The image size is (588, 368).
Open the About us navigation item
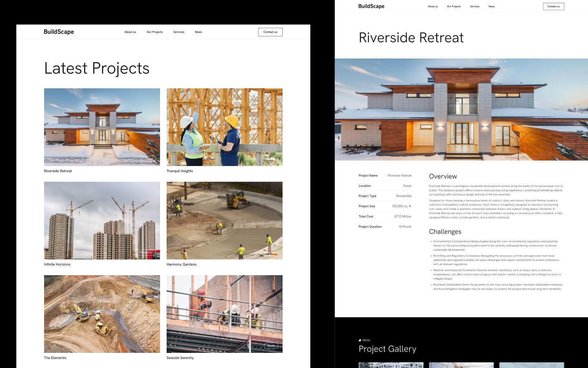point(130,32)
